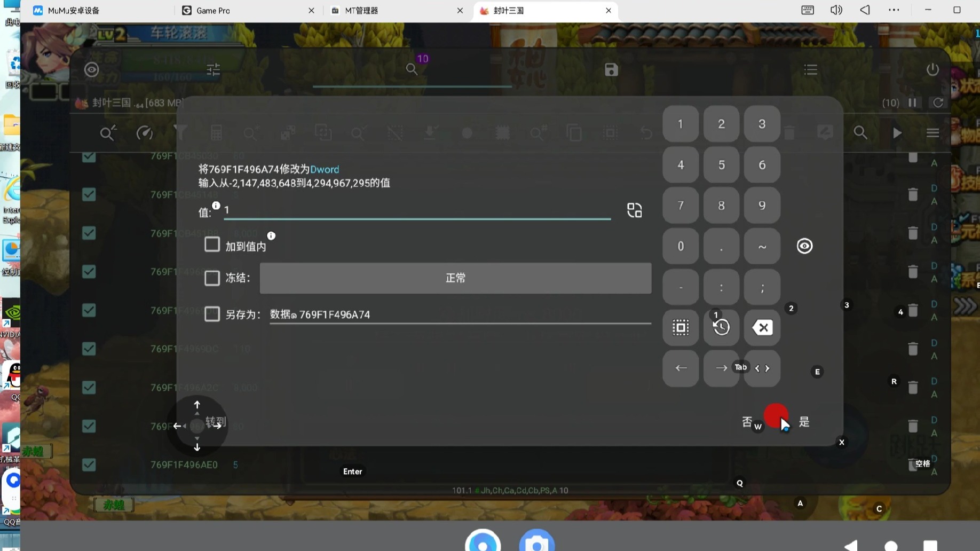980x551 pixels.
Task: Select the 封叶三国 tab
Action: coord(508,11)
